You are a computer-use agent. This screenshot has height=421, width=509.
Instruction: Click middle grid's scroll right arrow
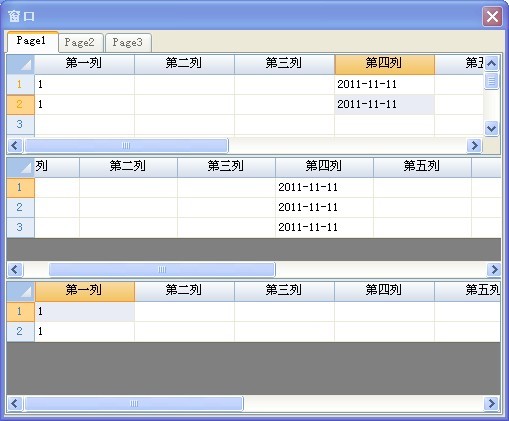point(494,269)
